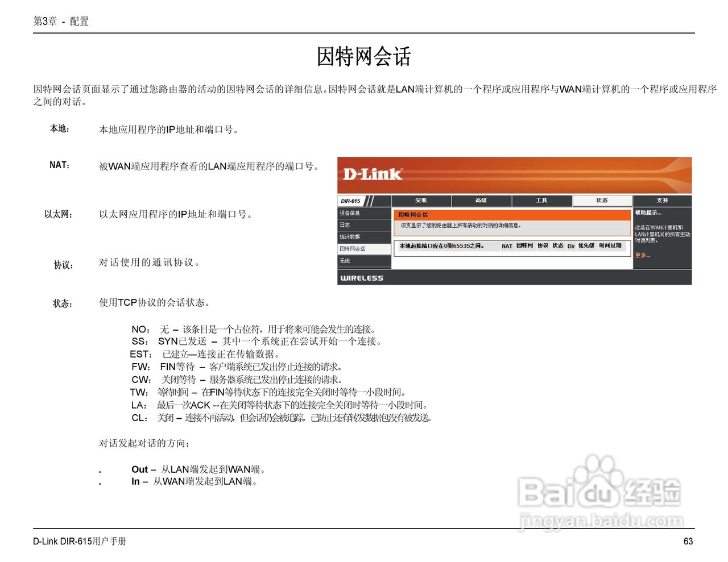
Task: Click the CW: 关闭等待 definition line
Action: pyautogui.click(x=237, y=380)
